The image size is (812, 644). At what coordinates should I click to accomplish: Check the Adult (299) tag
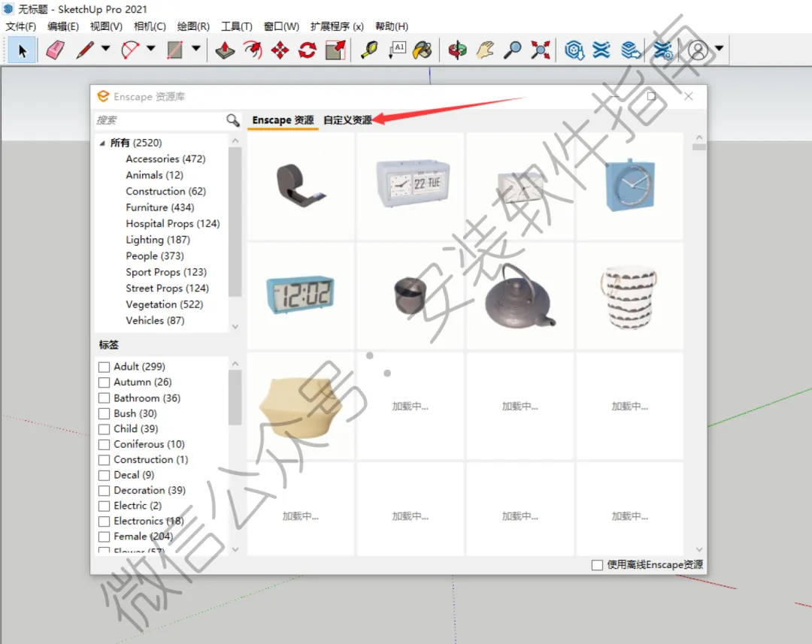pyautogui.click(x=104, y=367)
